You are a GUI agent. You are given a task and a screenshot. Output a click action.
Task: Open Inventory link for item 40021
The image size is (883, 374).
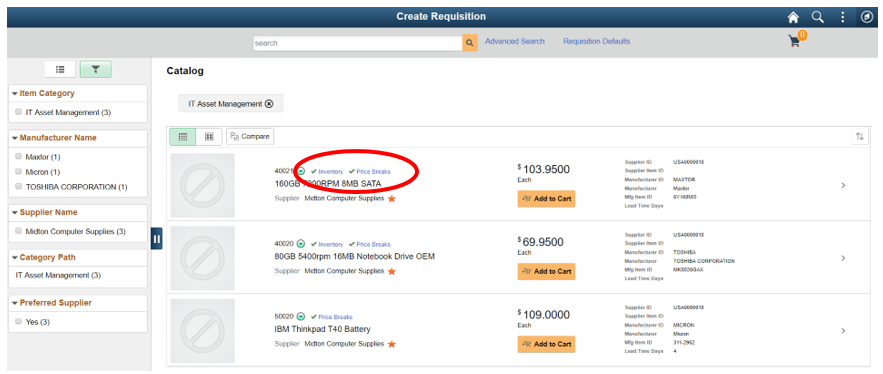331,171
